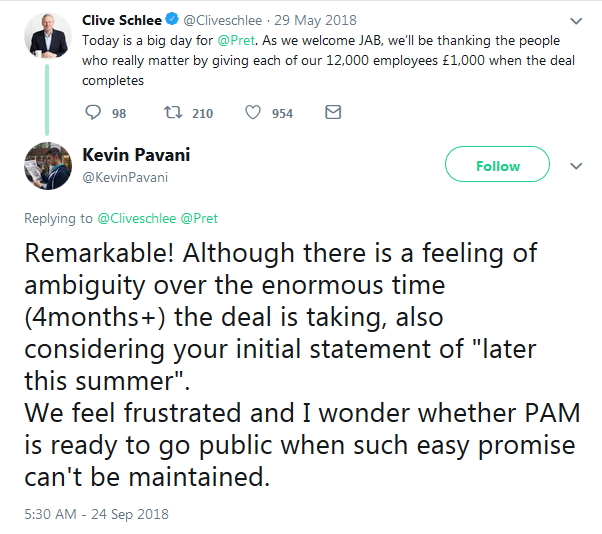Expand Clive's tweet options chevron
Screen dimensions: 602x534
575,20
